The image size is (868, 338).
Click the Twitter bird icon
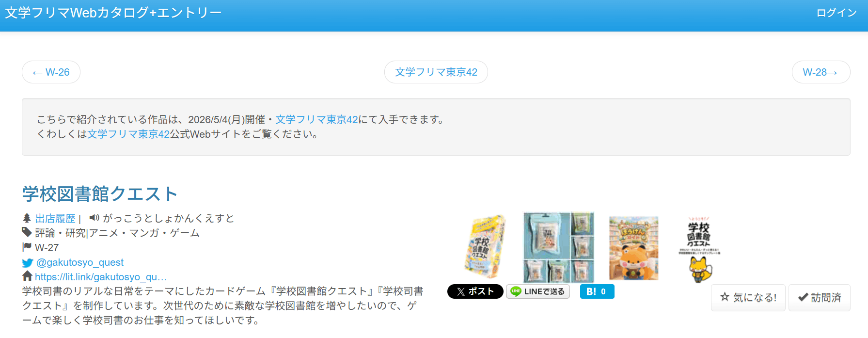pos(27,263)
